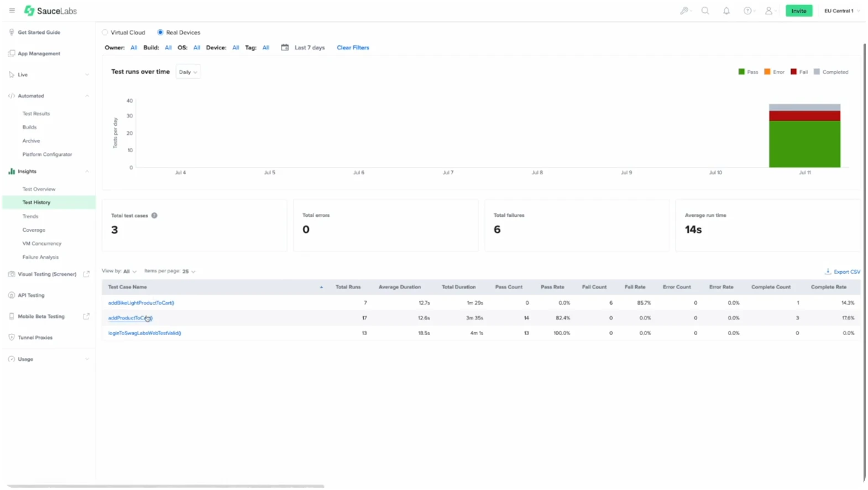
Task: Open the Device filter All dropdown
Action: [x=236, y=48]
